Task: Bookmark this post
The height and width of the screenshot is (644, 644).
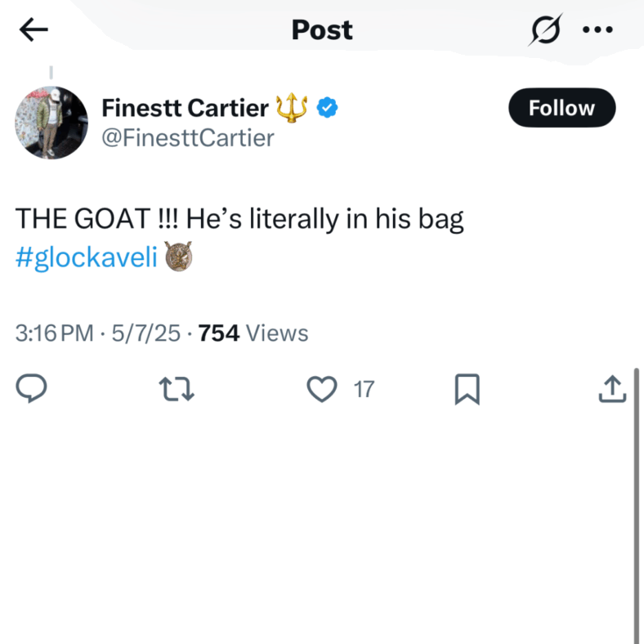Action: coord(467,389)
